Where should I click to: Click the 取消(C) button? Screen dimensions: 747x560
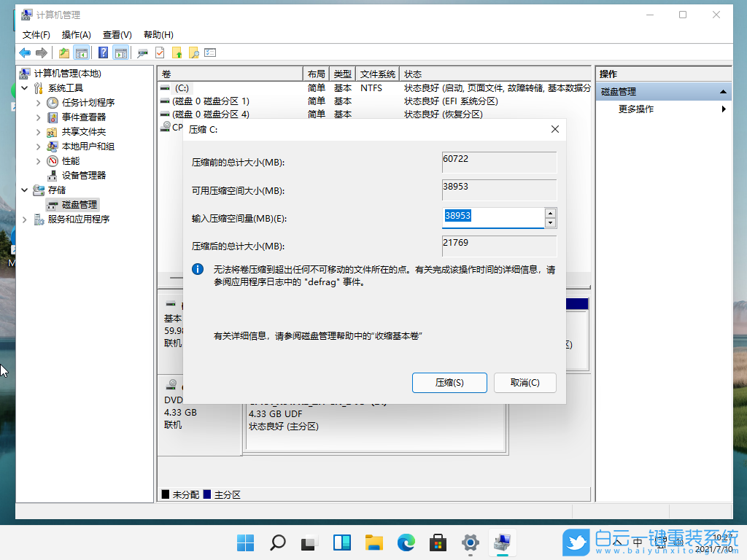[525, 382]
